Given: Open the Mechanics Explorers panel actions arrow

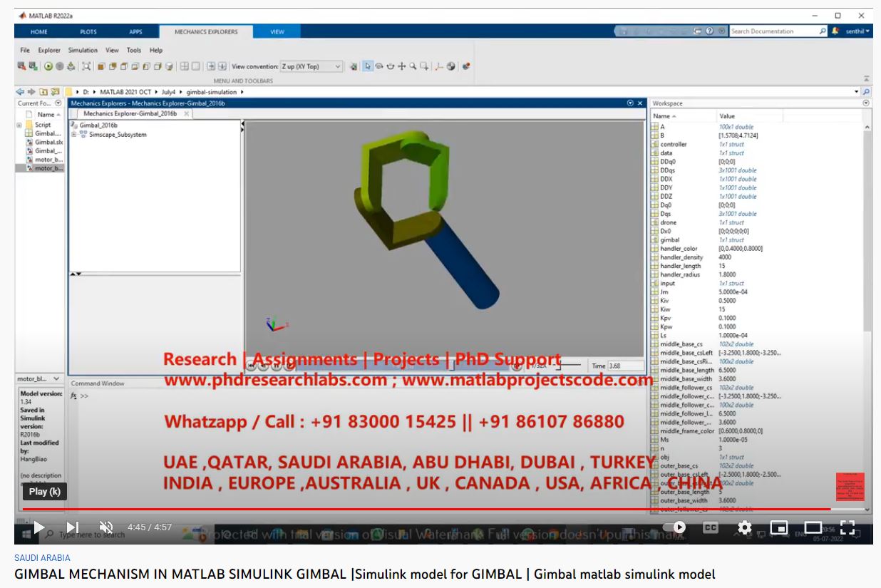Looking at the screenshot, I should pyautogui.click(x=630, y=103).
